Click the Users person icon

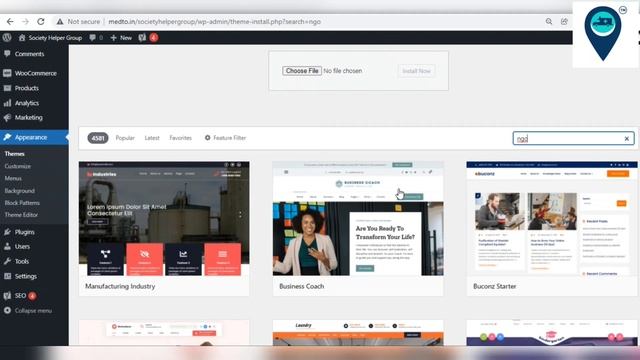coord(7,247)
